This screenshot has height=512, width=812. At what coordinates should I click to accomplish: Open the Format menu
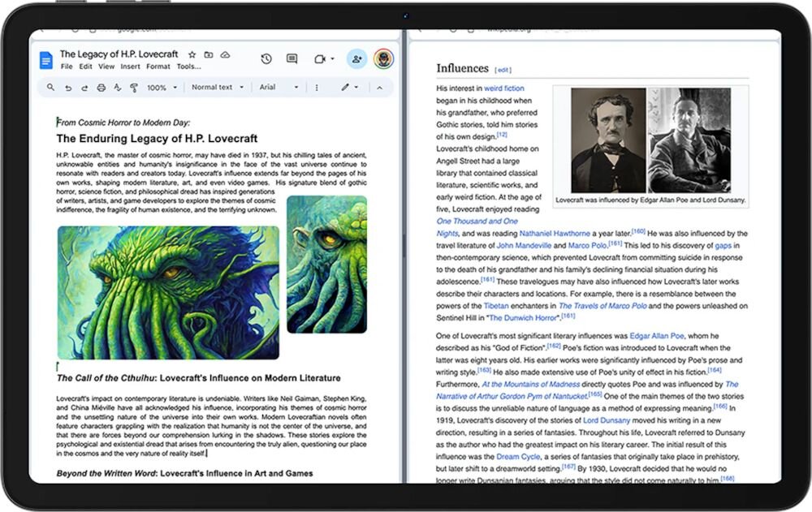pos(158,67)
